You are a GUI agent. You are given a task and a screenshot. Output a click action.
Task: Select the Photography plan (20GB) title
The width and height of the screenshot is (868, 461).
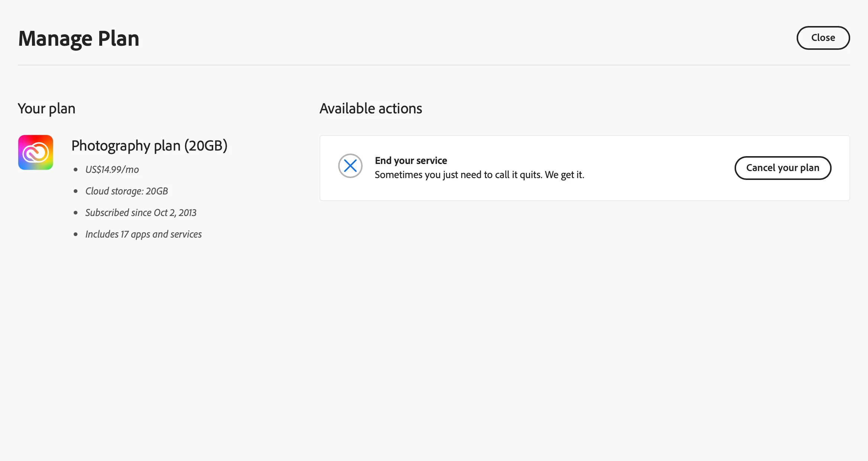point(149,146)
